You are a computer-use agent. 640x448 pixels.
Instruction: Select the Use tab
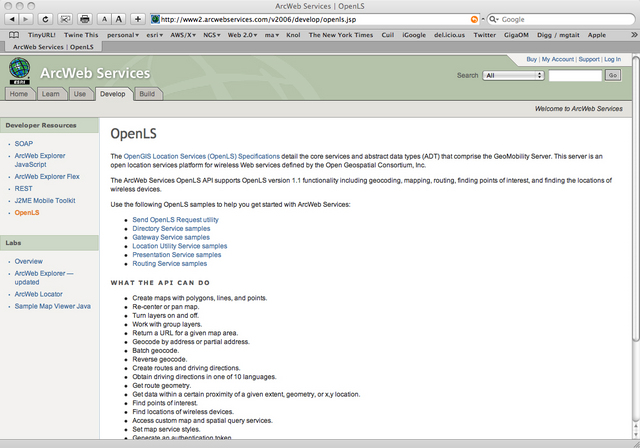point(80,94)
